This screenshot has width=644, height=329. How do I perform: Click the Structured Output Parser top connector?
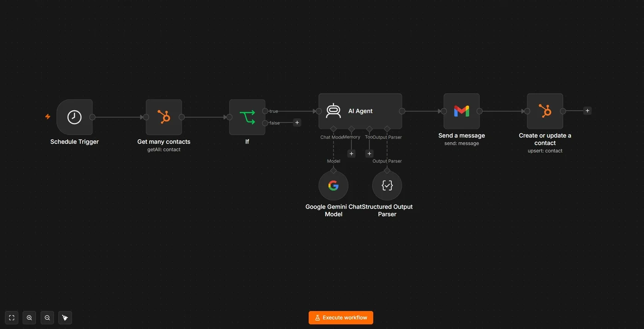pos(387,170)
